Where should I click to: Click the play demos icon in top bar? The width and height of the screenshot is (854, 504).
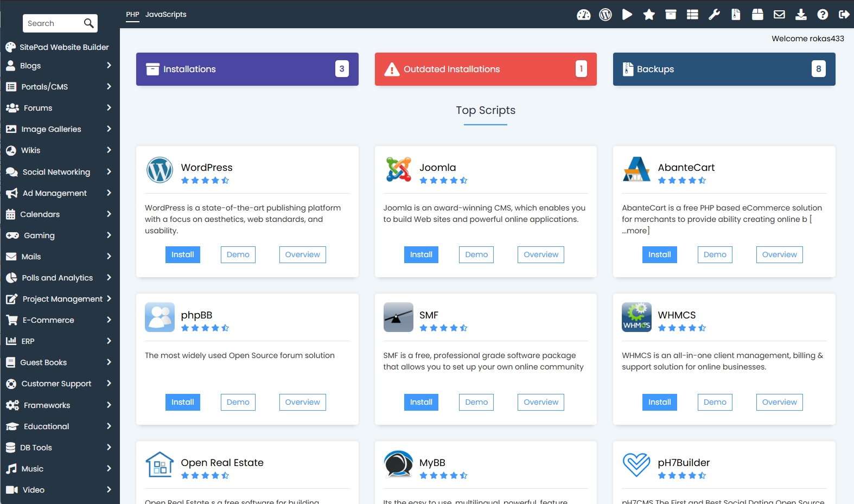(x=627, y=15)
